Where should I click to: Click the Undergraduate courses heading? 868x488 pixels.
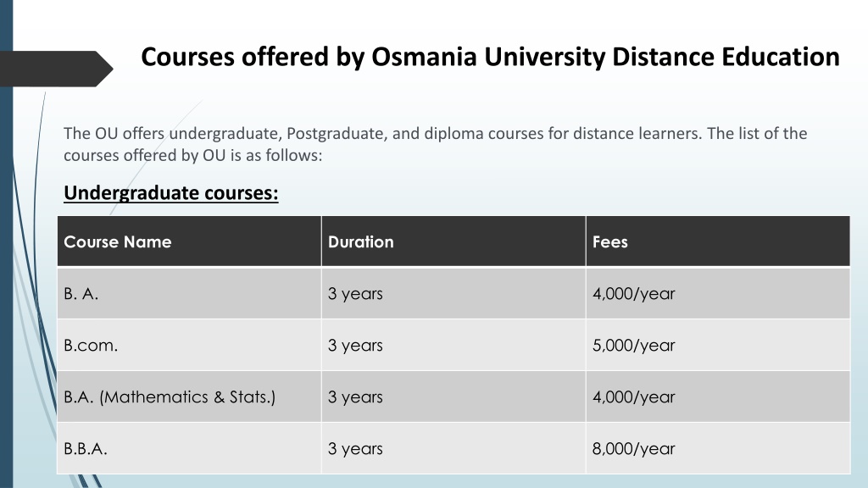click(x=170, y=192)
